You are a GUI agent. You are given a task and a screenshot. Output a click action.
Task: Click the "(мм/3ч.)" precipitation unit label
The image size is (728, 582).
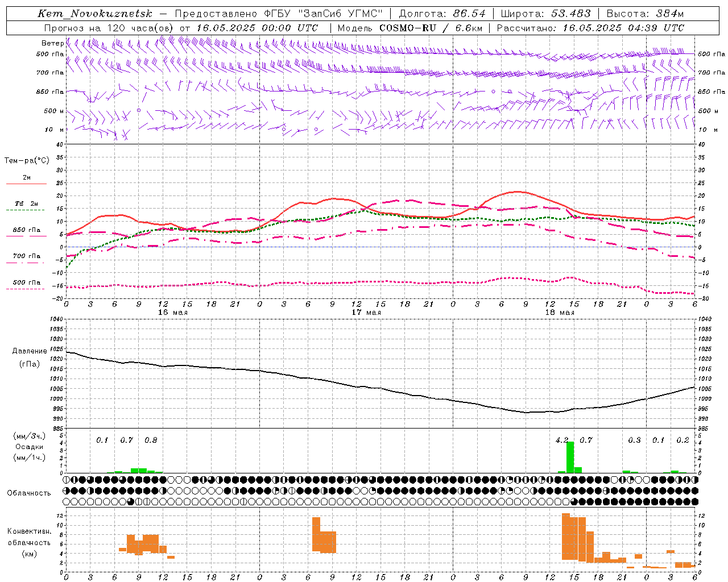29,436
